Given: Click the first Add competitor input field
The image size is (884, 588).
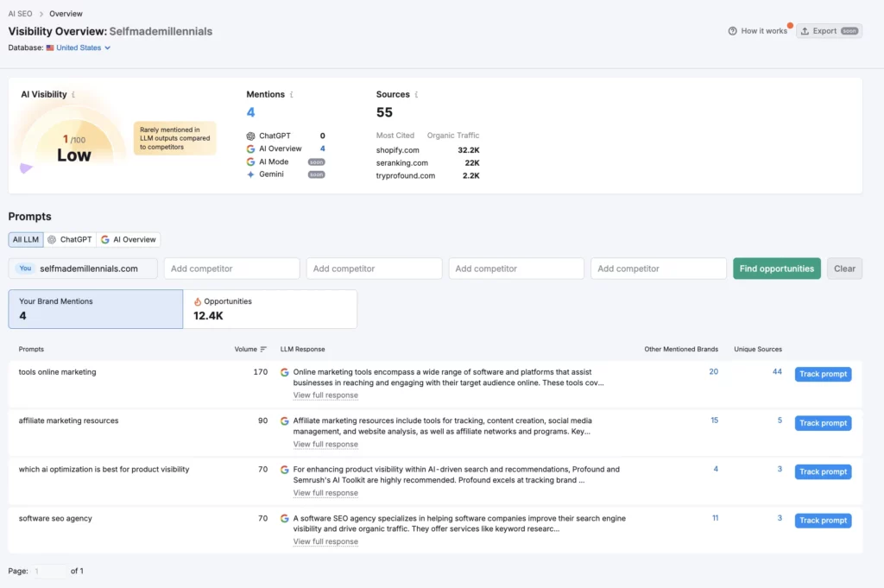Looking at the screenshot, I should pyautogui.click(x=231, y=269).
